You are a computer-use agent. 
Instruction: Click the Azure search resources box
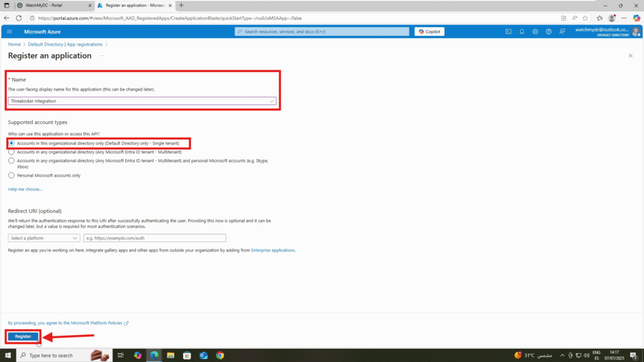322,31
